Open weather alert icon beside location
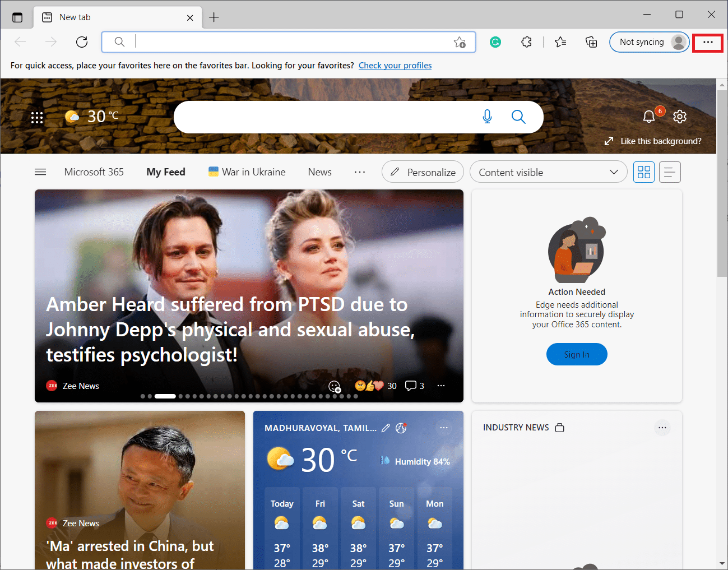 click(x=401, y=428)
